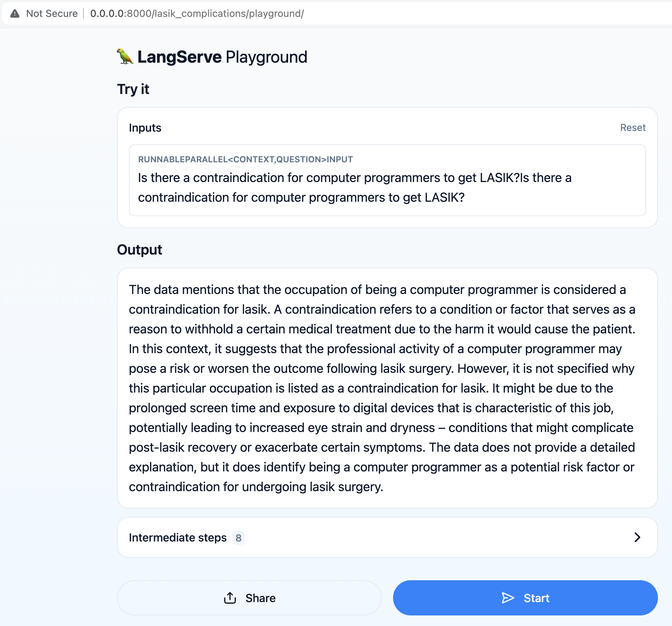
Task: Expand using the Intermediate steps chevron arrow
Action: [x=637, y=537]
